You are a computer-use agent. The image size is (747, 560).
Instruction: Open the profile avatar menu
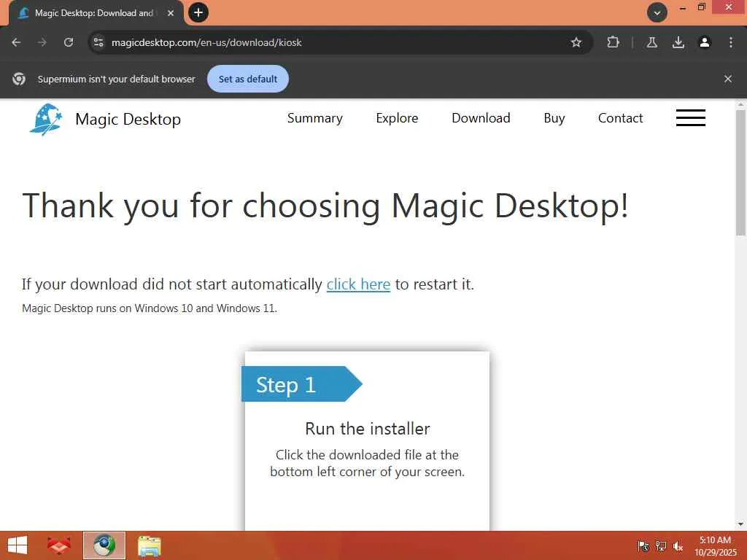click(x=705, y=42)
